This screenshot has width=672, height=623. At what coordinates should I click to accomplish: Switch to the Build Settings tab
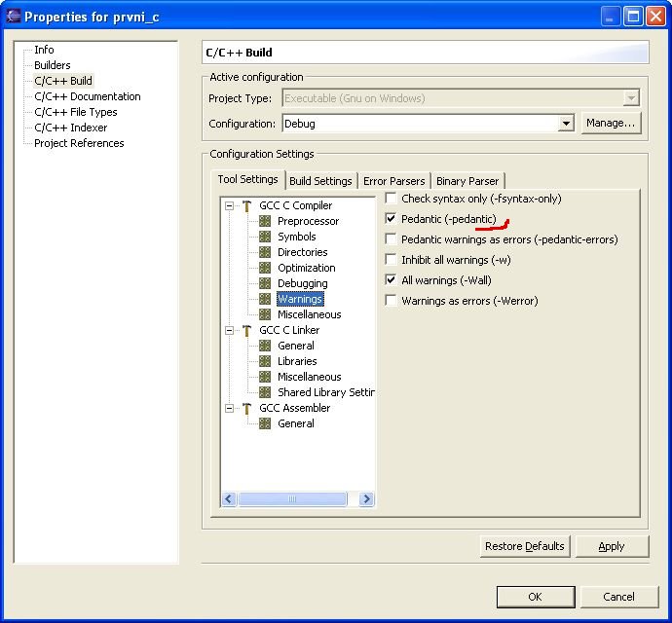[320, 181]
